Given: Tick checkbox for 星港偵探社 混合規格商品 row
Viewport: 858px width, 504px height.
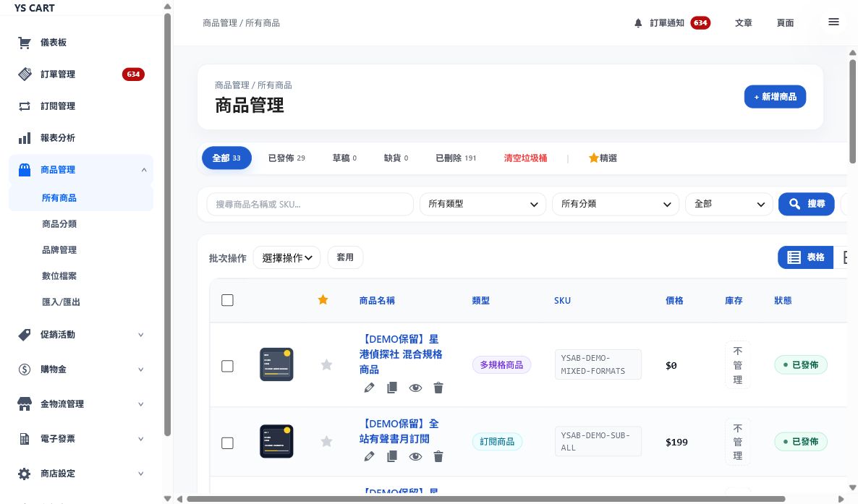Looking at the screenshot, I should tap(227, 366).
